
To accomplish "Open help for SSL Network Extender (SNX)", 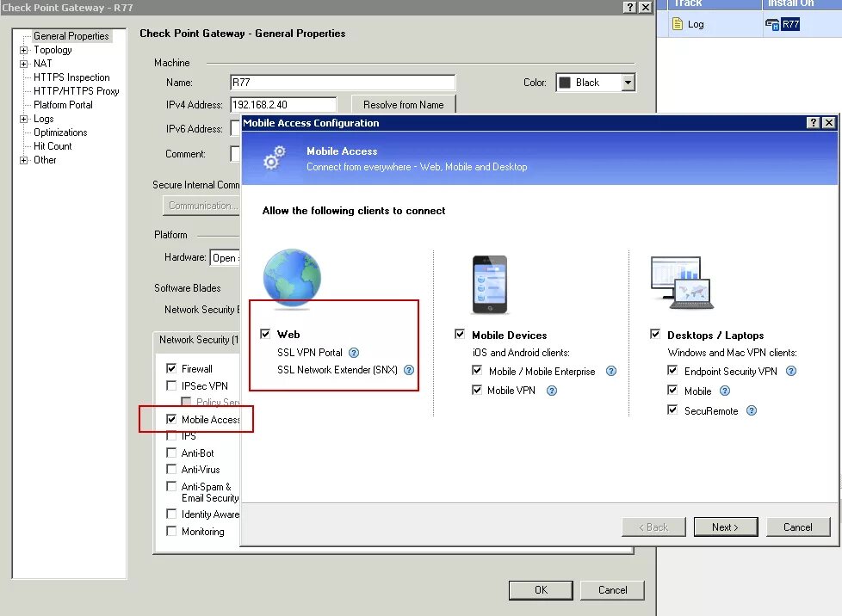I will click(409, 370).
